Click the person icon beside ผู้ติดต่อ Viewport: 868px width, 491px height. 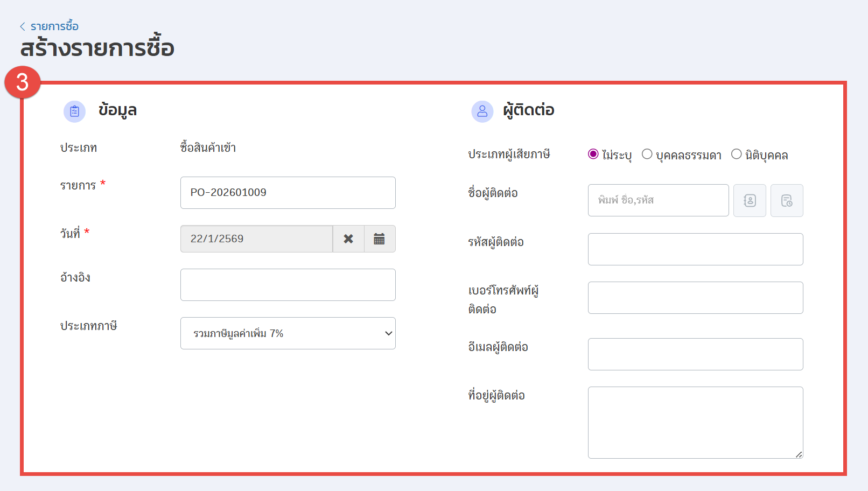click(482, 111)
